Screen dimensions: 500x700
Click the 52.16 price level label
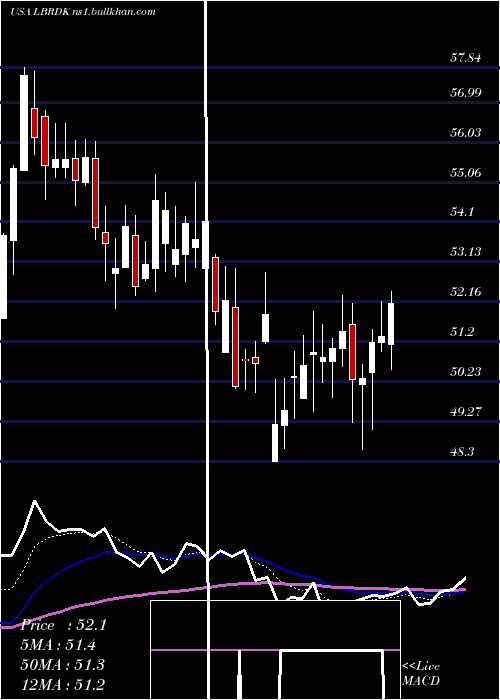(x=466, y=292)
